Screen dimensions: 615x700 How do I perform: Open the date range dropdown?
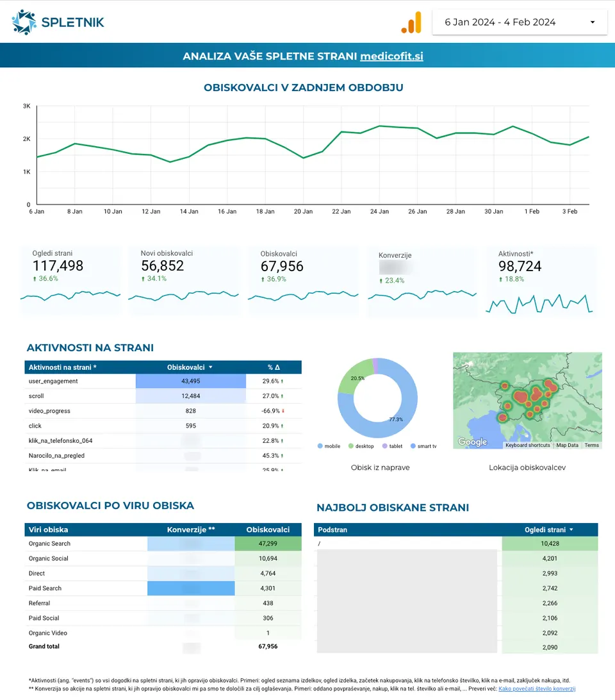tap(520, 22)
